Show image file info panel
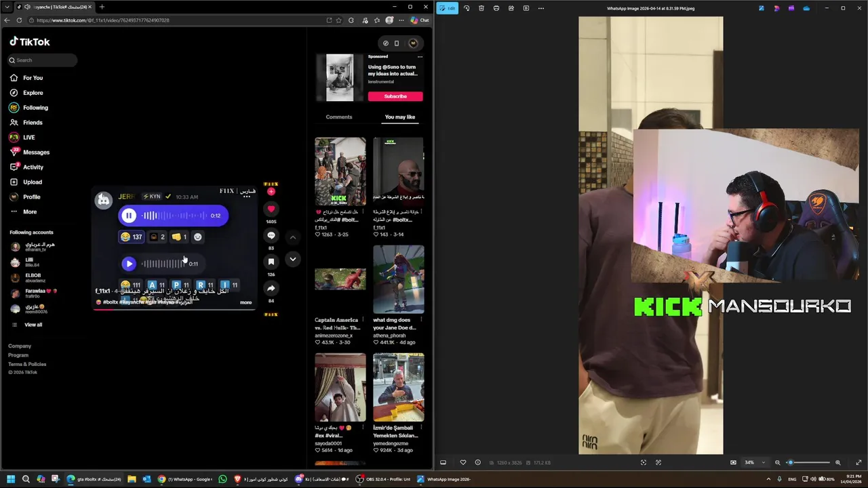The width and height of the screenshot is (868, 488). 477,462
